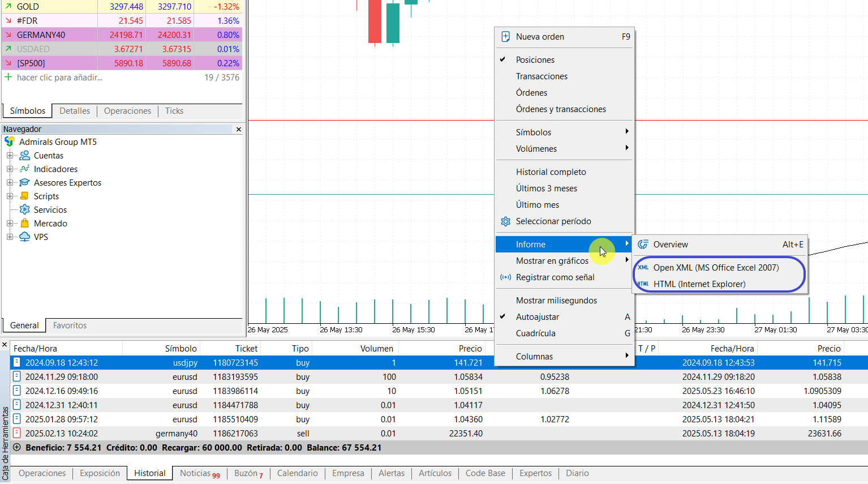Click the Nueva orden icon in context menu
Screen dimensions: 868x484
[x=505, y=37]
